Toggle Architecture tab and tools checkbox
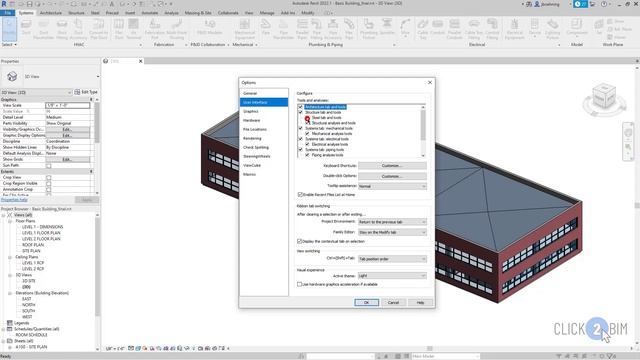The width and height of the screenshot is (640, 360). pyautogui.click(x=300, y=107)
